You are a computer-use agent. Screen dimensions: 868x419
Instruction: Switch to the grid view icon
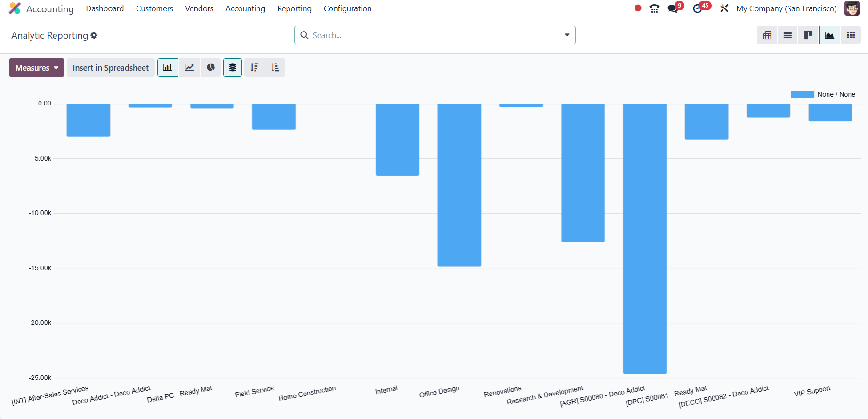(851, 35)
